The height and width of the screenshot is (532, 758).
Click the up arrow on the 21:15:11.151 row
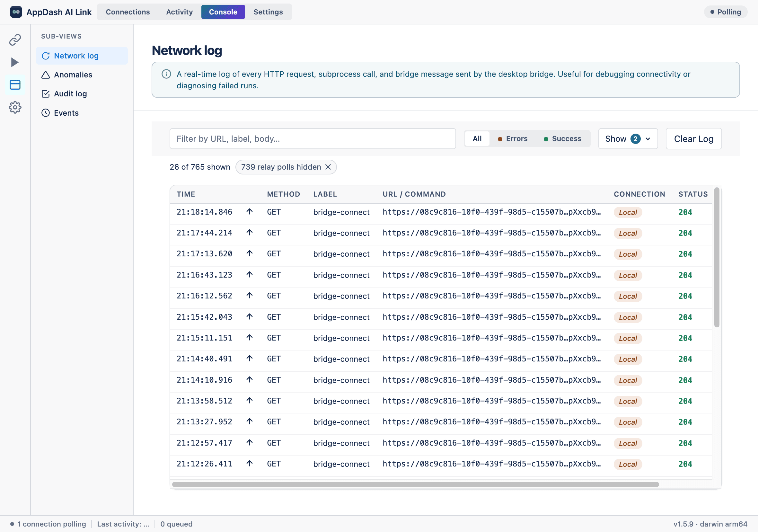click(250, 338)
